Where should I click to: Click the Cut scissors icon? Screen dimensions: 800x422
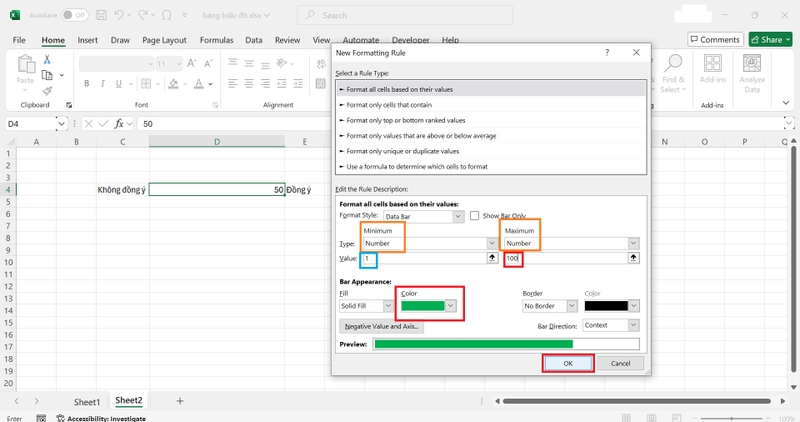[x=47, y=59]
